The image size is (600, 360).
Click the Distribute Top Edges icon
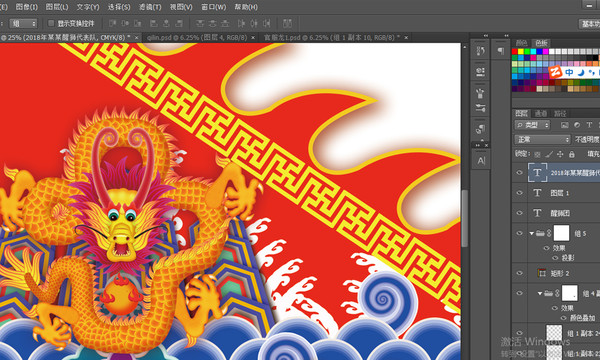(x=200, y=23)
